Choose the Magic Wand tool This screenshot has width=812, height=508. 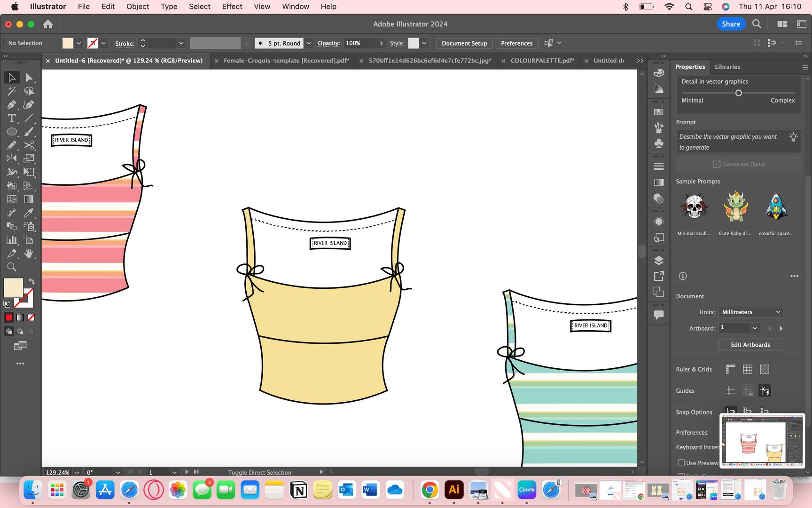[12, 91]
